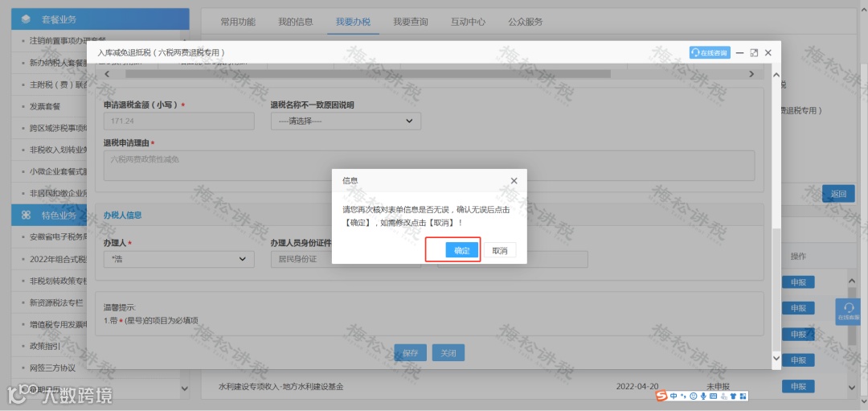Open the 2022年组合式税 sidebar entry
Viewport: 868px width, 411px height.
tap(58, 259)
